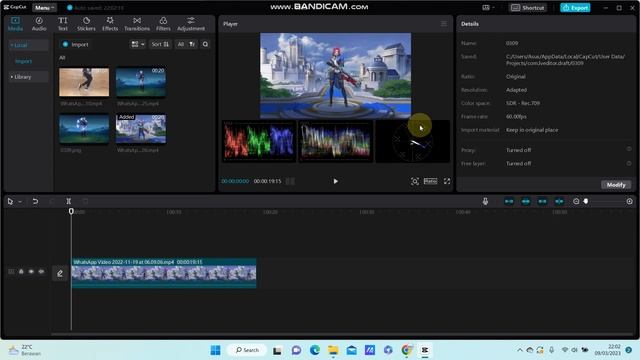The image size is (640, 360).
Task: Toggle the third teal linkage button
Action: (542, 201)
